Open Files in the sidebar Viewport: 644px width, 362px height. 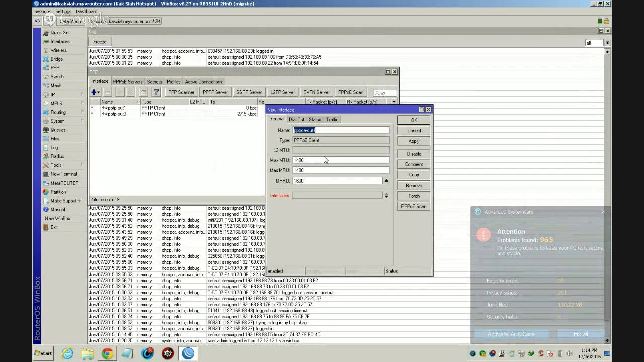[x=54, y=139]
